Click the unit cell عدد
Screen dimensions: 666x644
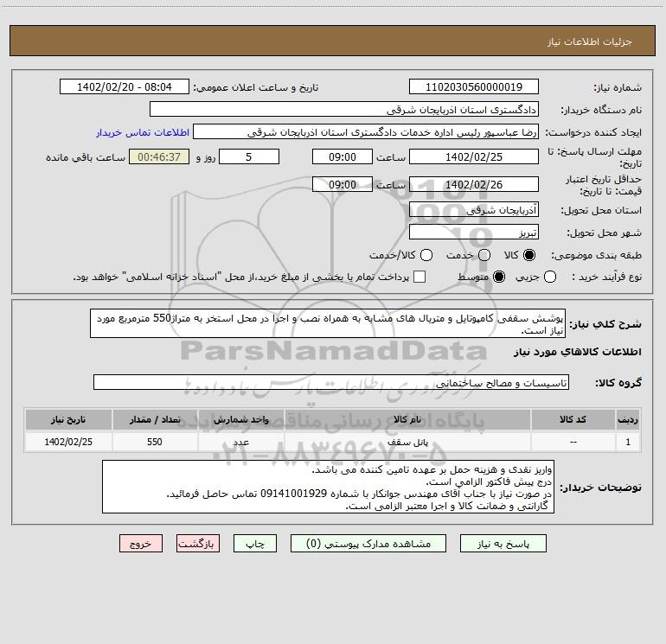(x=240, y=442)
